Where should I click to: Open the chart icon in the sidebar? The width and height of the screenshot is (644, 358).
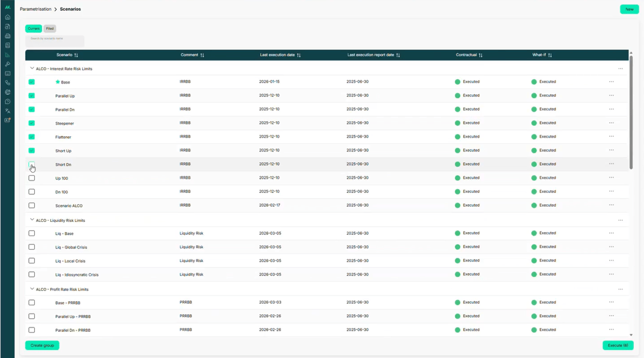pyautogui.click(x=8, y=55)
